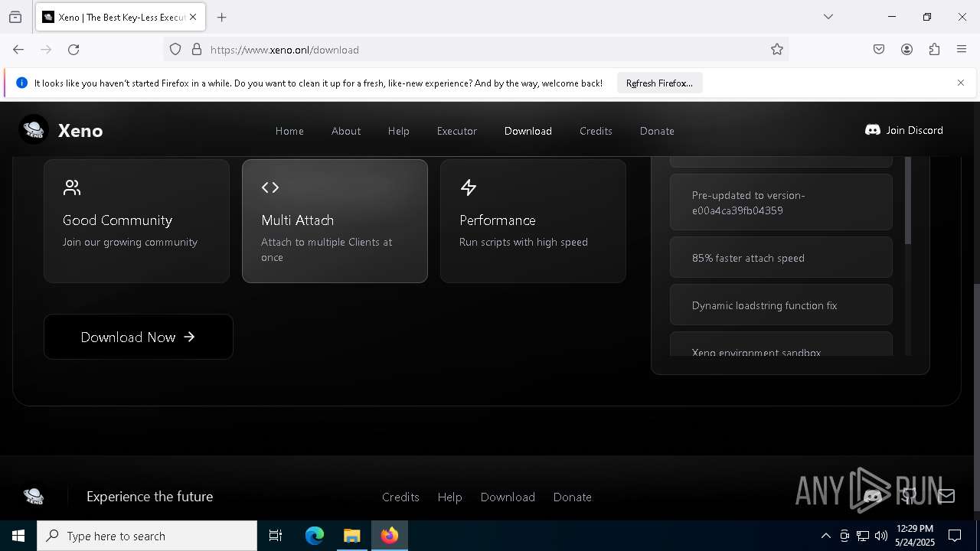The image size is (980, 551).
Task: Open the About nav item
Action: [346, 131]
